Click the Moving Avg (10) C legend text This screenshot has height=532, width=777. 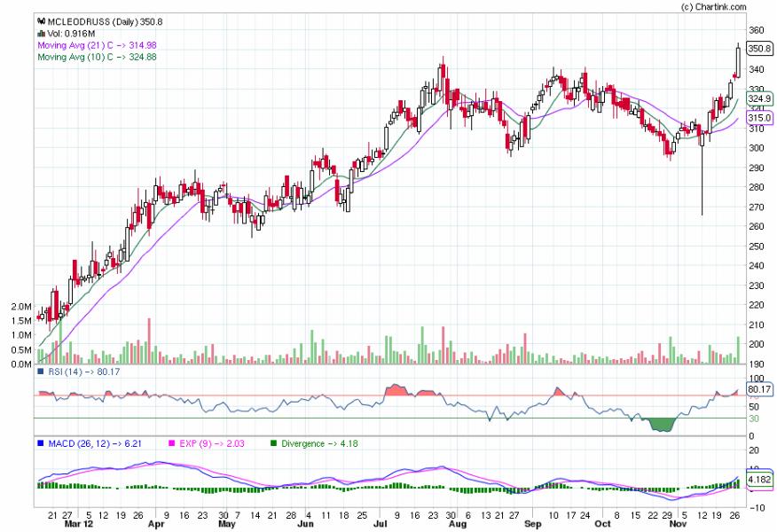pyautogui.click(x=98, y=57)
